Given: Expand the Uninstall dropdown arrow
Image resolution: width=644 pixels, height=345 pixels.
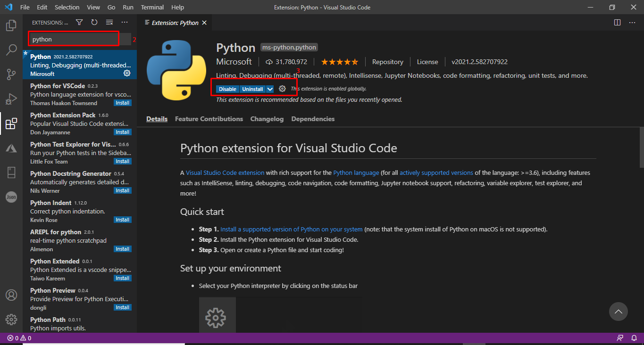Looking at the screenshot, I should [x=270, y=89].
